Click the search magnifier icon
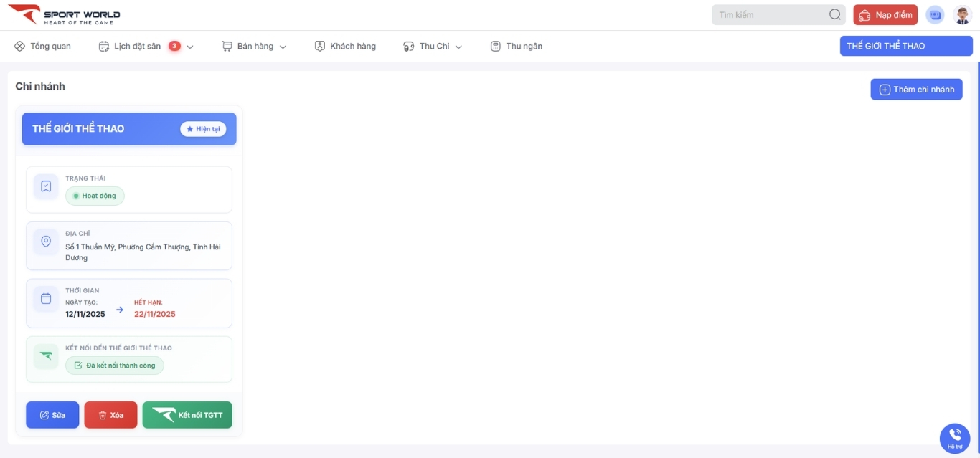Screen dimensions: 980x458 (x=834, y=15)
